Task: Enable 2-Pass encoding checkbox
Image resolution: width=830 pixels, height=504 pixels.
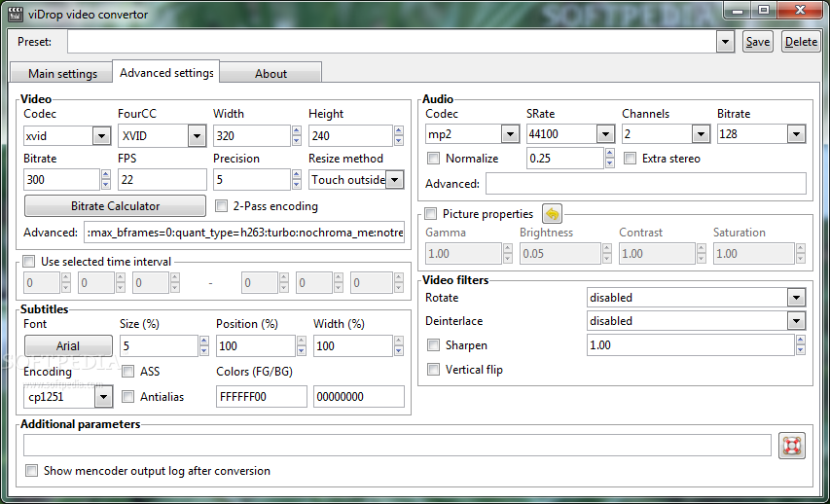Action: (x=221, y=206)
